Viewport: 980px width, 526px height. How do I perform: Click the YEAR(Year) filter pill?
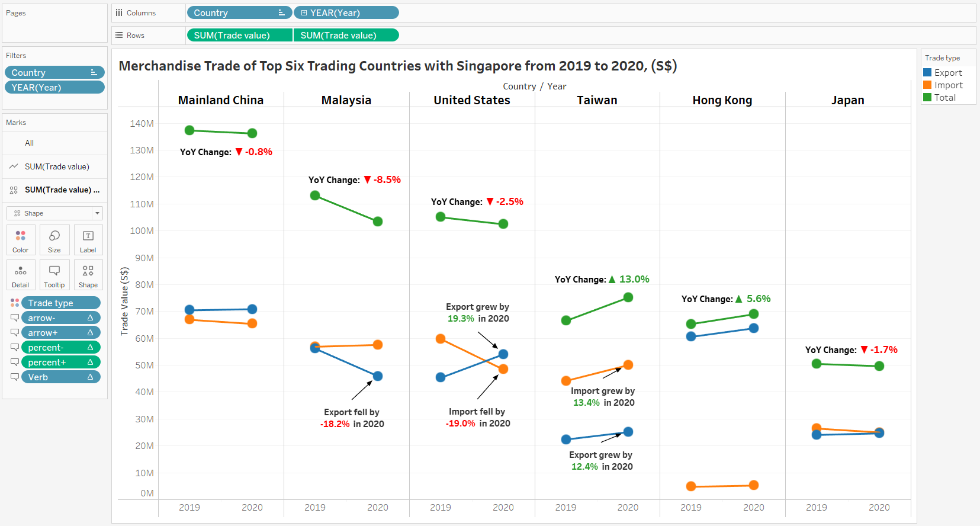[54, 87]
